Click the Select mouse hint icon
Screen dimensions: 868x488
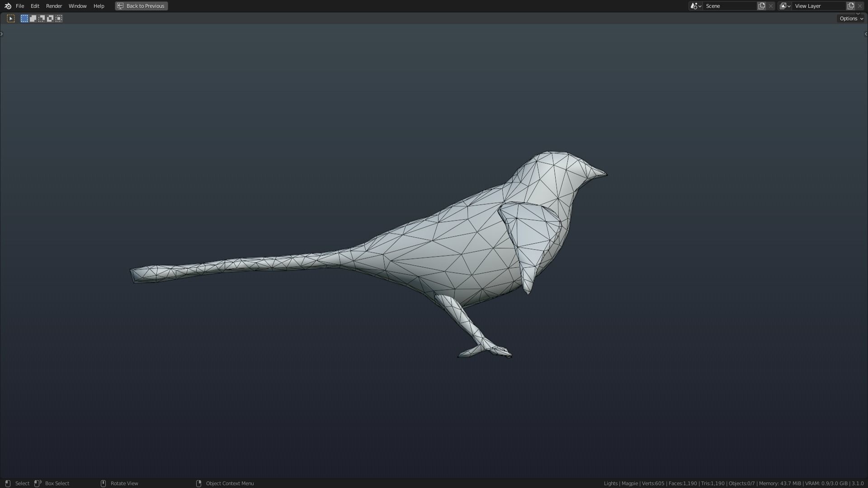[8, 483]
